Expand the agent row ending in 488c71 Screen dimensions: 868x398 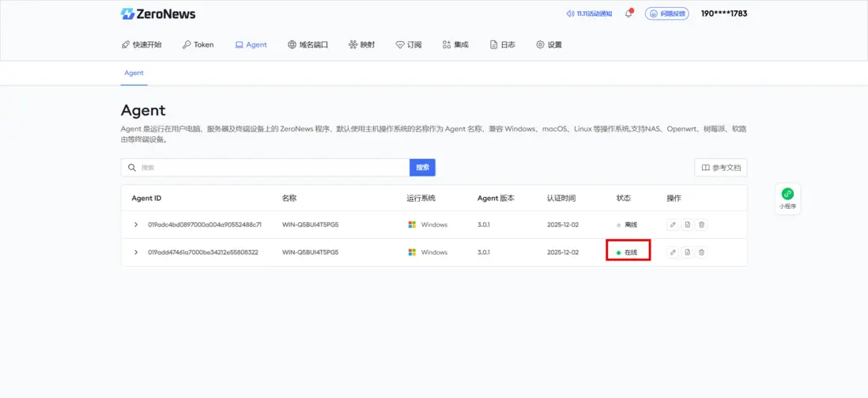click(136, 225)
